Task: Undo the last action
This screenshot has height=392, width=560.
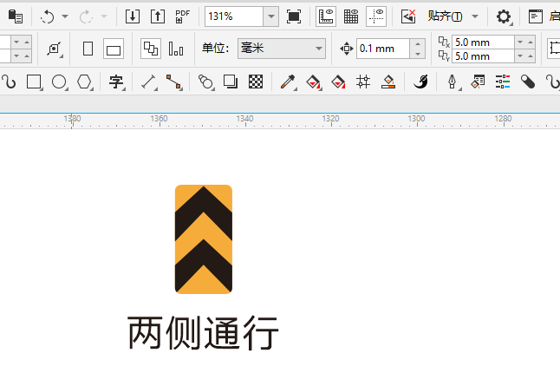Action: click(x=47, y=16)
